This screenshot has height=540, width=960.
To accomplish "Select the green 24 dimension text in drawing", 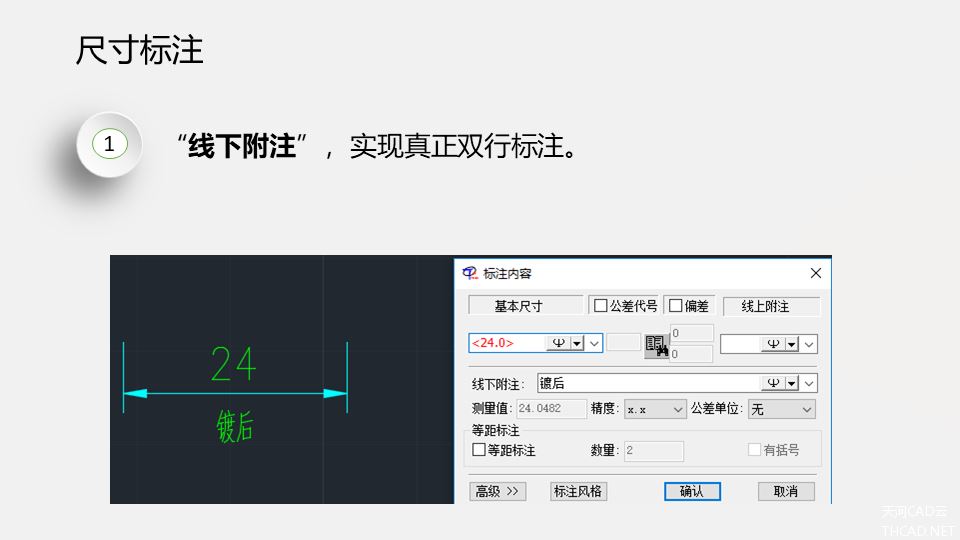I will [233, 364].
